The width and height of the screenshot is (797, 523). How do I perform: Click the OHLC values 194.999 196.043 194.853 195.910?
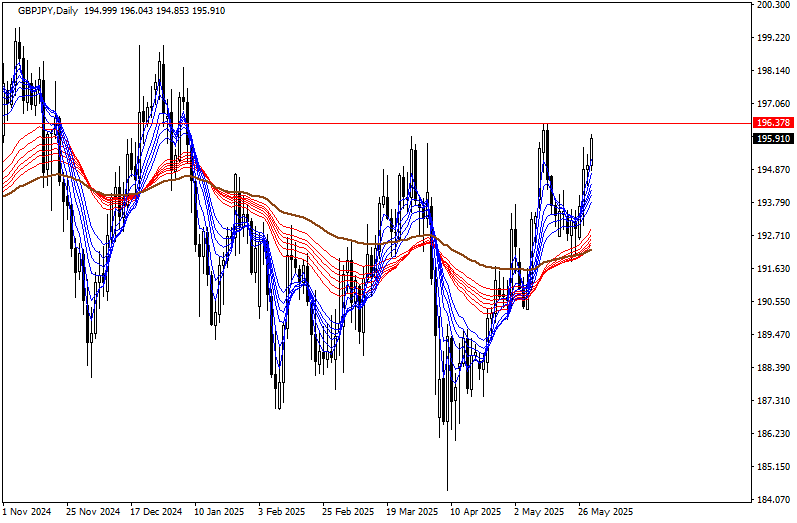(155, 11)
